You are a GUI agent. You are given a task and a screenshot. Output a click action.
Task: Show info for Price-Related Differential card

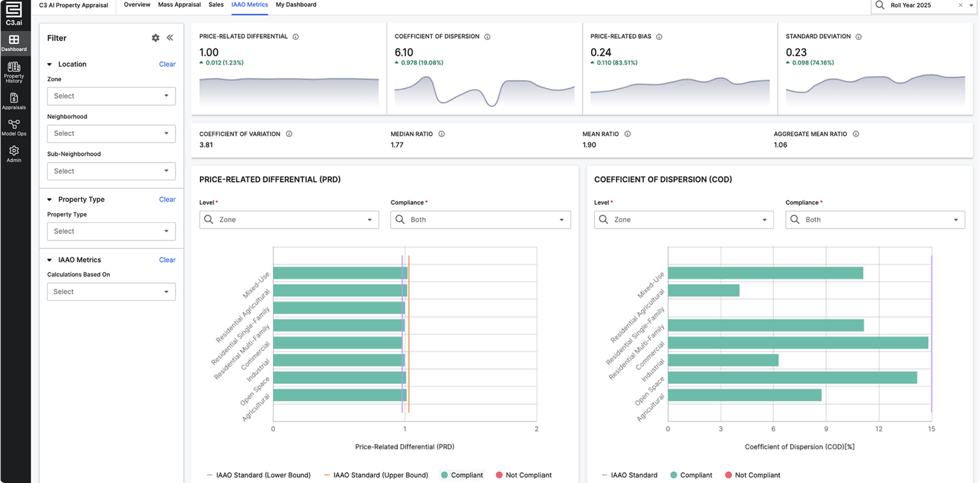point(296,37)
